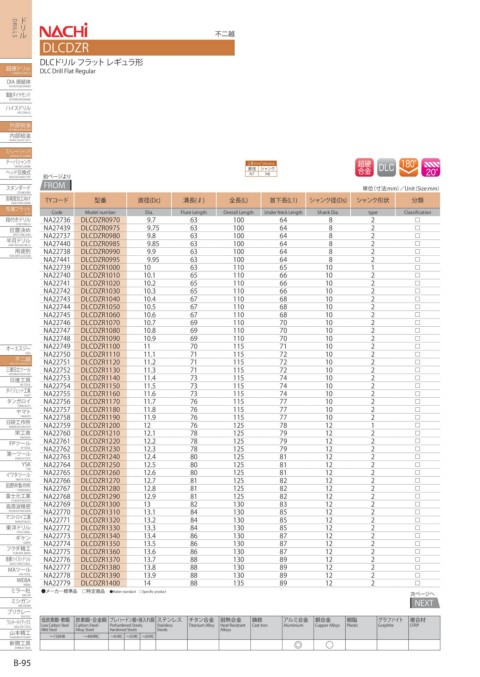
Task: Go to next page with NEXT button
Action: point(424,603)
